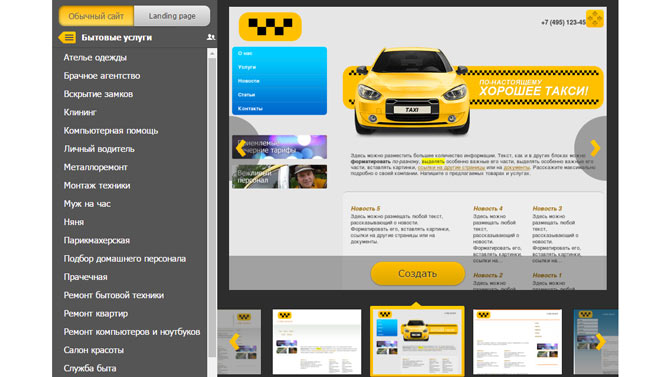
Task: Select Ателье одежды from the list
Action: click(x=95, y=57)
